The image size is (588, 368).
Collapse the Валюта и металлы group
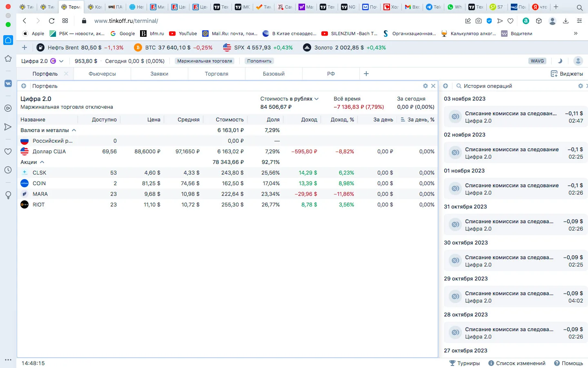point(74,130)
